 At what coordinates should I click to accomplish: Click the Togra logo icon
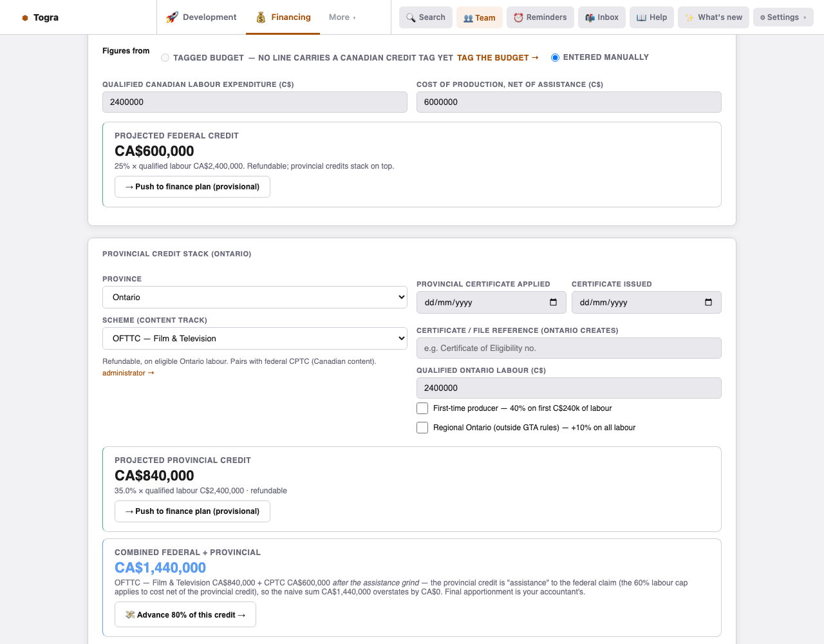pos(25,17)
